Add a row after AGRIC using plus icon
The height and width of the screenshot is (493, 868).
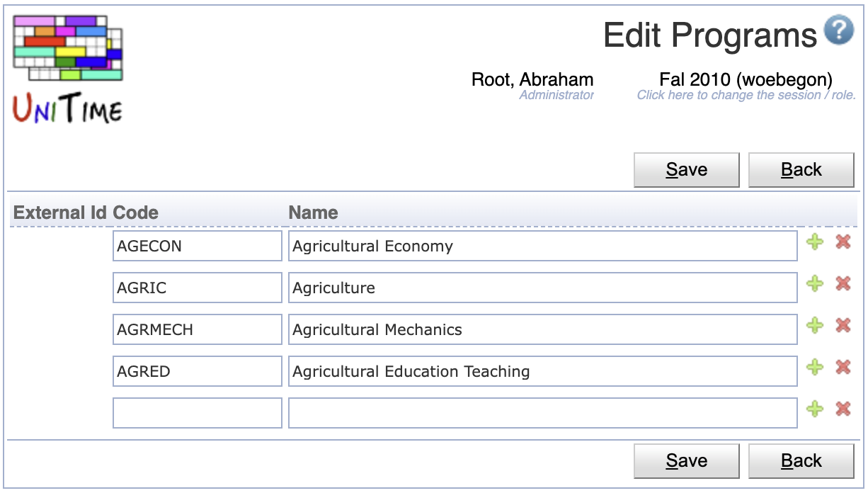click(816, 284)
